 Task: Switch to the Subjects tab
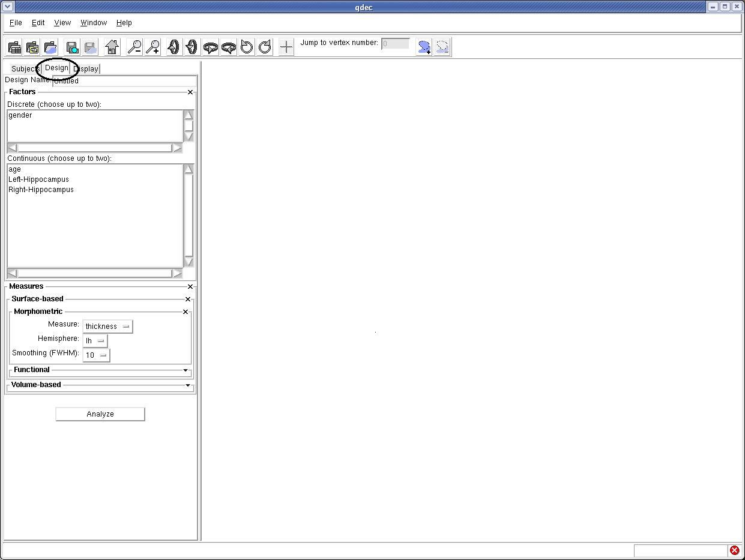[x=24, y=69]
